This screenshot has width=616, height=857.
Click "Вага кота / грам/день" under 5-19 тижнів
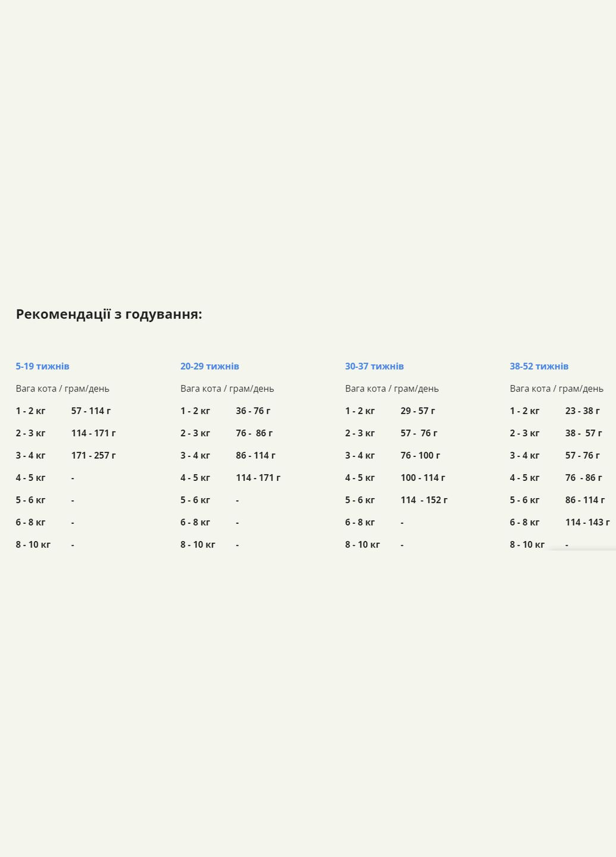tap(62, 389)
